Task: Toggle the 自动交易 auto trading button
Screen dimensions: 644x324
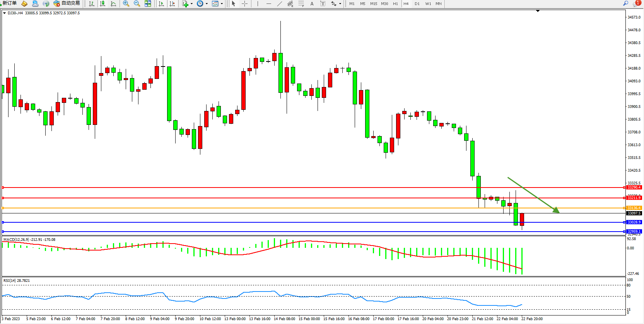Action: click(x=67, y=3)
